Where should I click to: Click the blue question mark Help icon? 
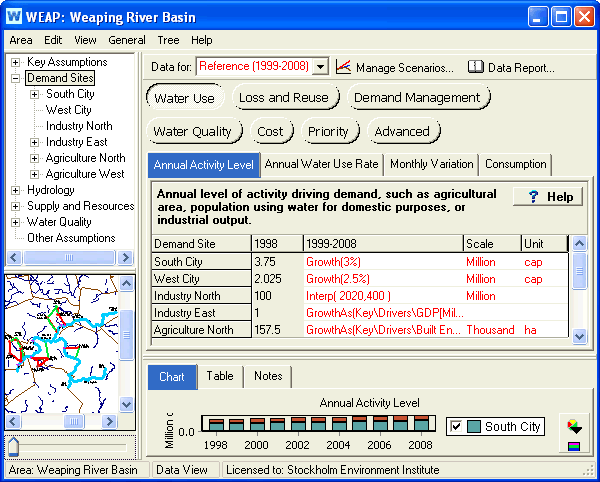(533, 197)
